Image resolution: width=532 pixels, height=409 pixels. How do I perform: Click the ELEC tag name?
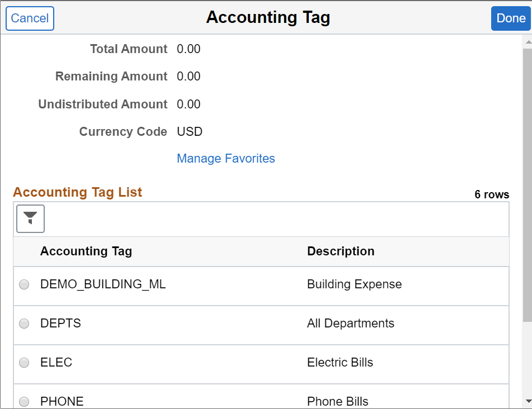56,363
